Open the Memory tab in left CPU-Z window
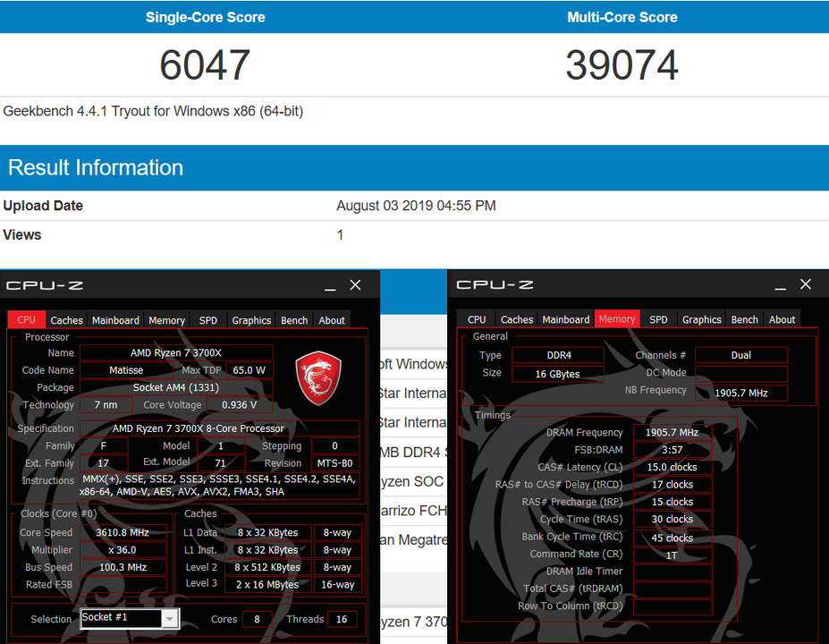829x644 pixels. point(166,320)
